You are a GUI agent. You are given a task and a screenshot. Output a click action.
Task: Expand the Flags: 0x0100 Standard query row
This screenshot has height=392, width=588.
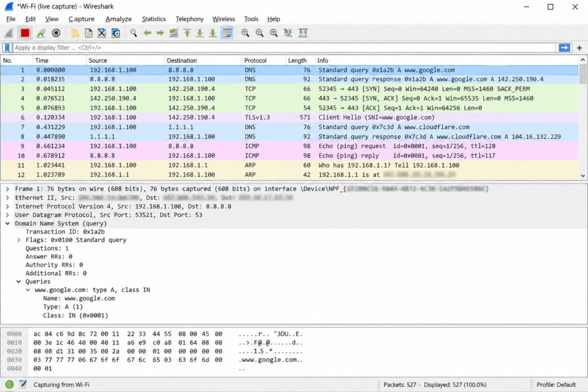click(x=19, y=240)
